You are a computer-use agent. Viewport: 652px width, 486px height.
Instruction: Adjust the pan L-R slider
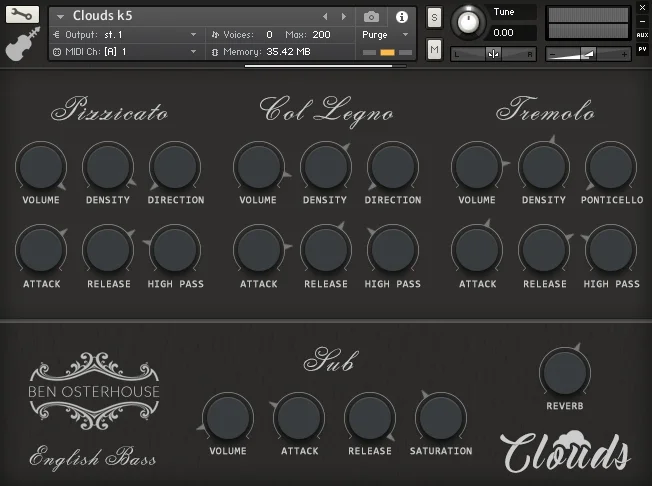coord(494,54)
